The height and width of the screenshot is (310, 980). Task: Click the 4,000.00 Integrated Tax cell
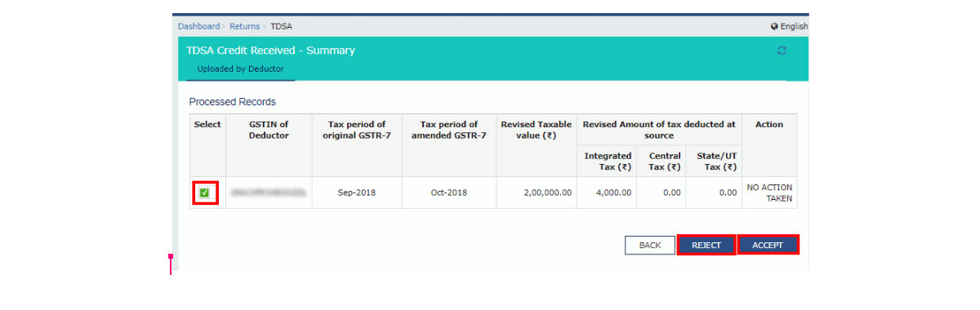607,193
